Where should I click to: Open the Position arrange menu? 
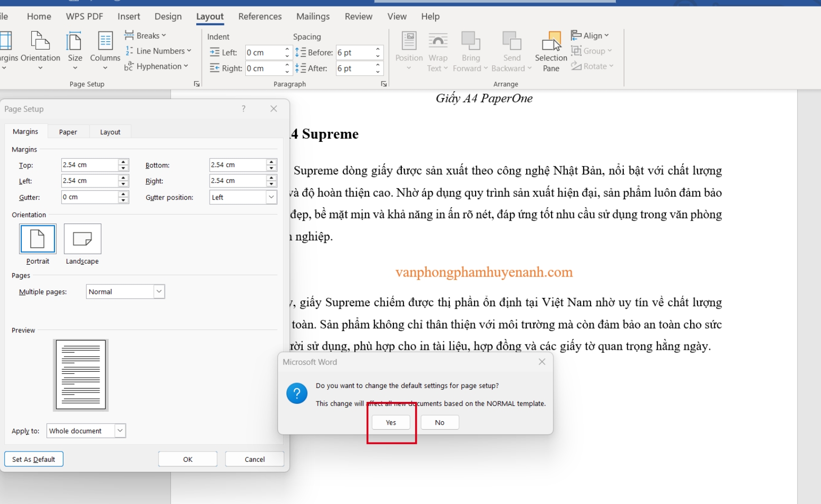pyautogui.click(x=409, y=51)
